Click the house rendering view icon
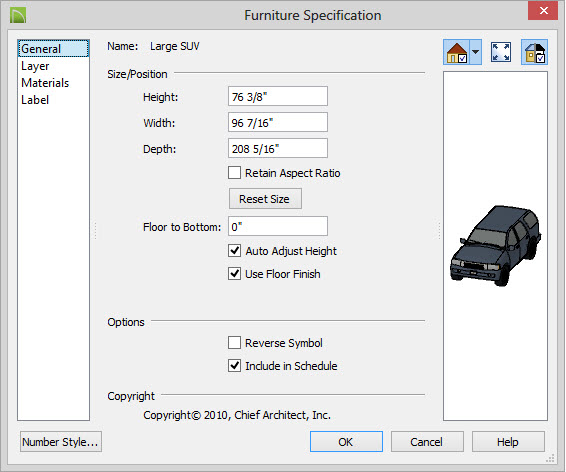Viewport: 566px width, 472px height. (457, 52)
